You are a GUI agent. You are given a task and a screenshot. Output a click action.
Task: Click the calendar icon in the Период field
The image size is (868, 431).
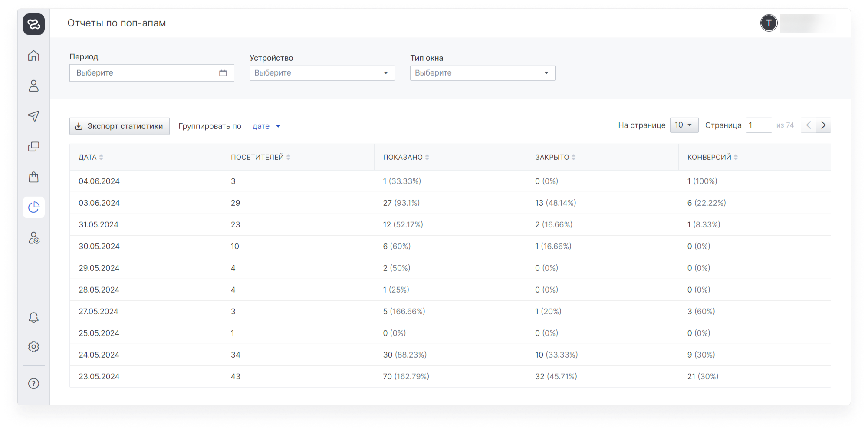pyautogui.click(x=223, y=73)
